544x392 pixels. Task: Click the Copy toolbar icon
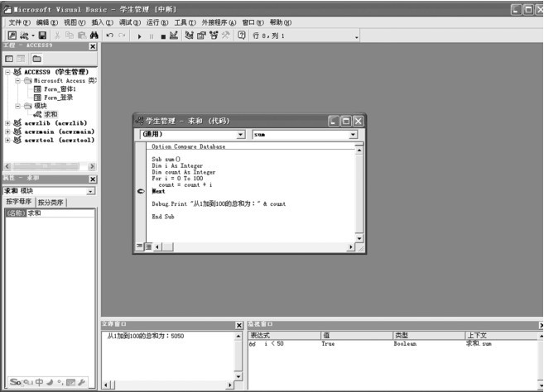(x=70, y=36)
